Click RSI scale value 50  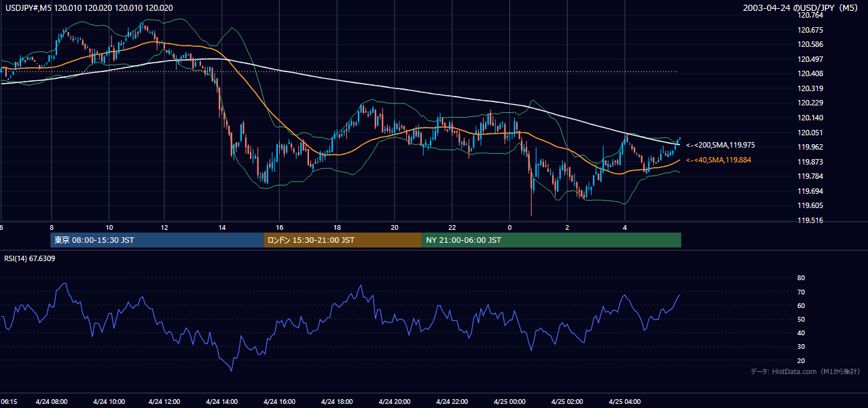[801, 319]
